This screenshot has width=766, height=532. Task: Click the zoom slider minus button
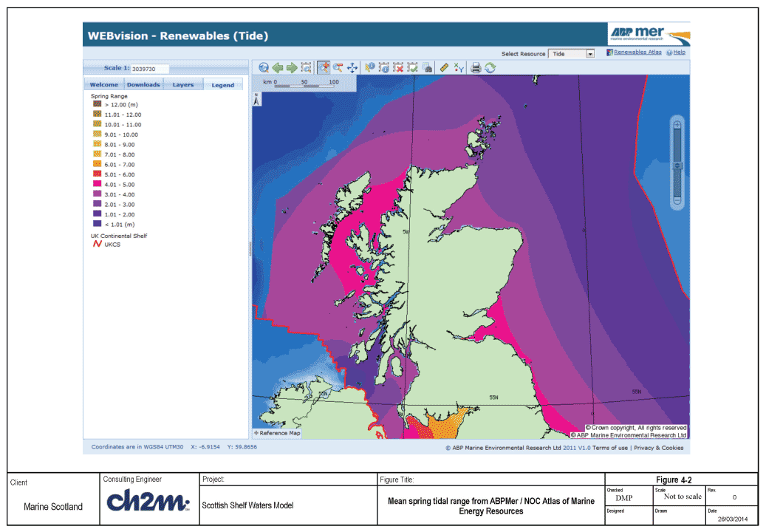tap(677, 200)
